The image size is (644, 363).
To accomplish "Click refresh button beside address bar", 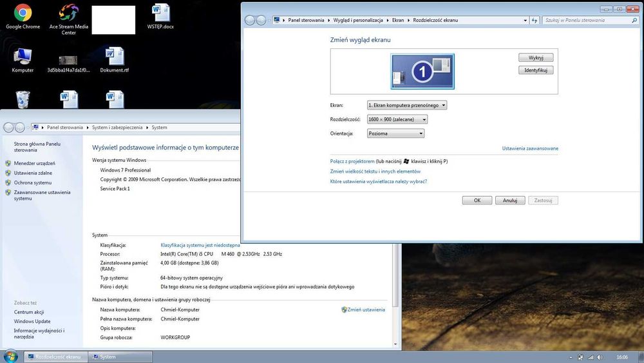I will pyautogui.click(x=535, y=20).
